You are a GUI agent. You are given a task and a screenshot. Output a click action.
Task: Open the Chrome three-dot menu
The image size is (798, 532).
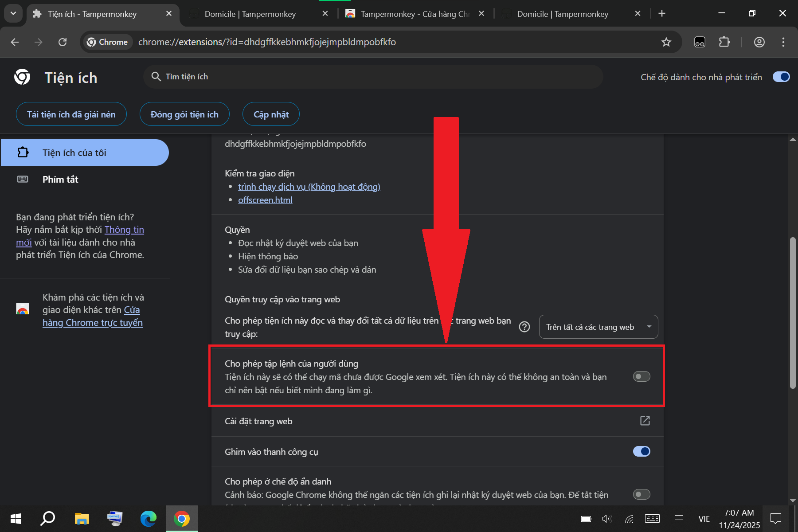pos(783,42)
